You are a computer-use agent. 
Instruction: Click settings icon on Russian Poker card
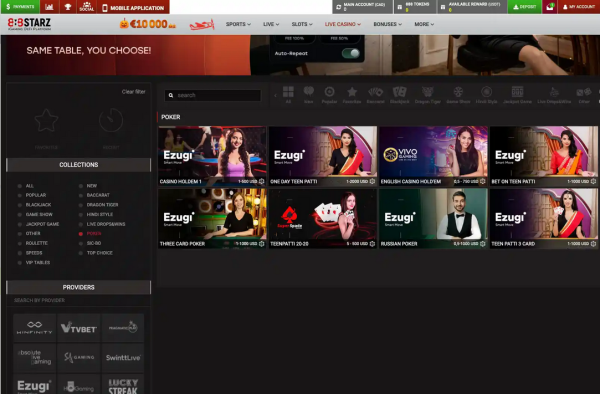[x=483, y=244]
